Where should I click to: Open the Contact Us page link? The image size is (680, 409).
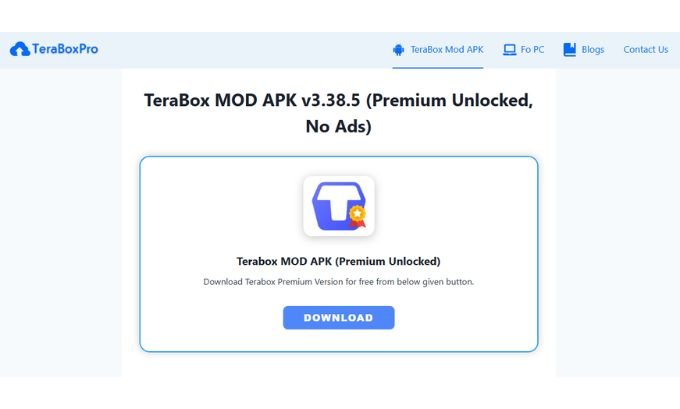pos(645,49)
